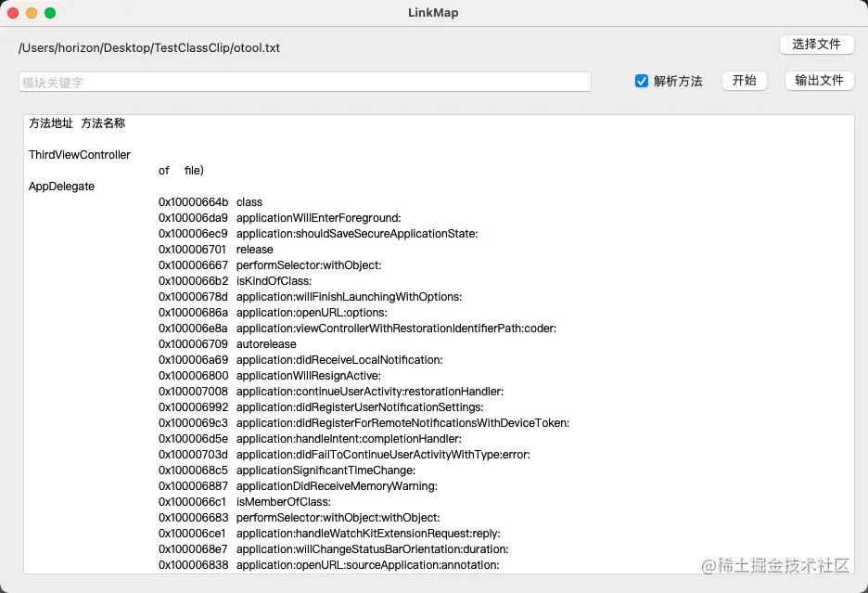Start analysis with the 开始 button
Screen dimensions: 868x593
pyautogui.click(x=744, y=81)
